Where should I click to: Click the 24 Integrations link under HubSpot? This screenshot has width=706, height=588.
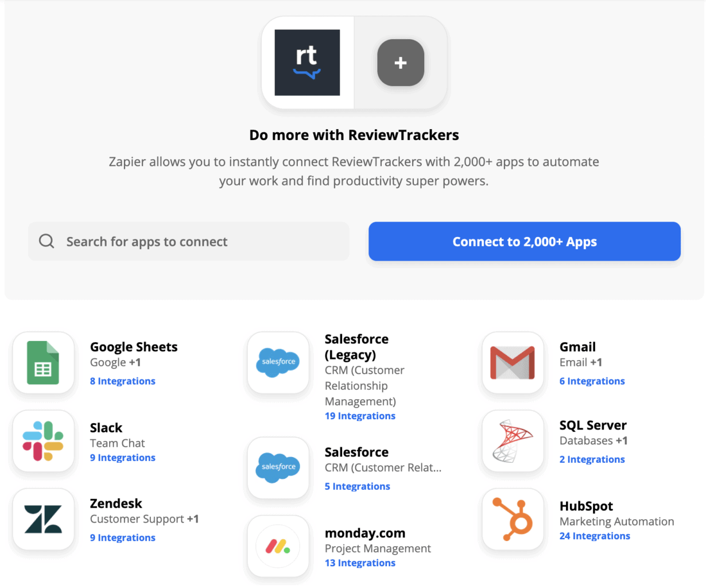(595, 536)
